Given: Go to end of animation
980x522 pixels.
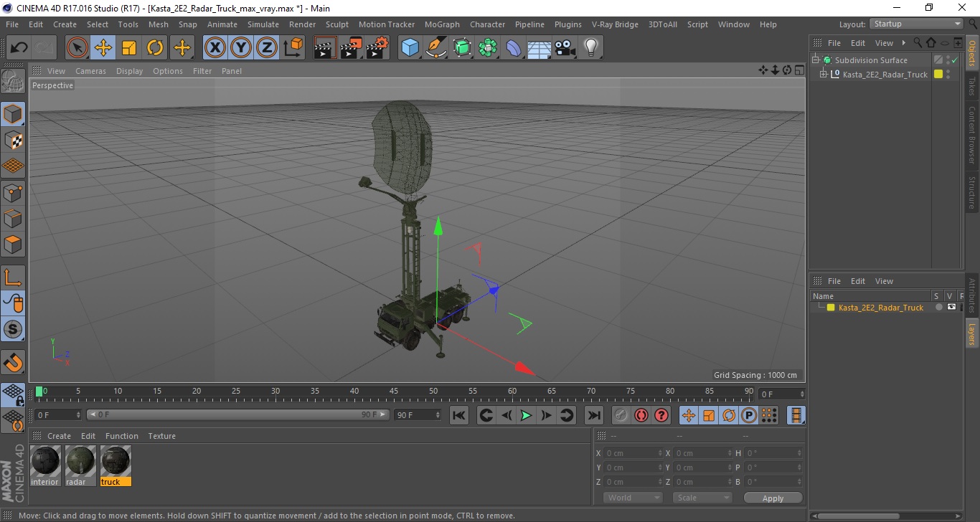Looking at the screenshot, I should (x=594, y=415).
